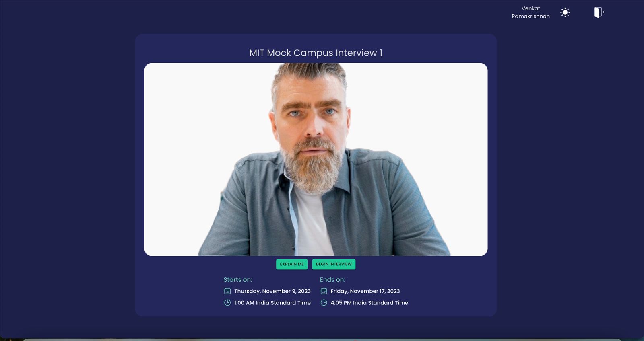The height and width of the screenshot is (341, 644).
Task: Select the Thursday, November 9, 2023 date
Action: [272, 291]
